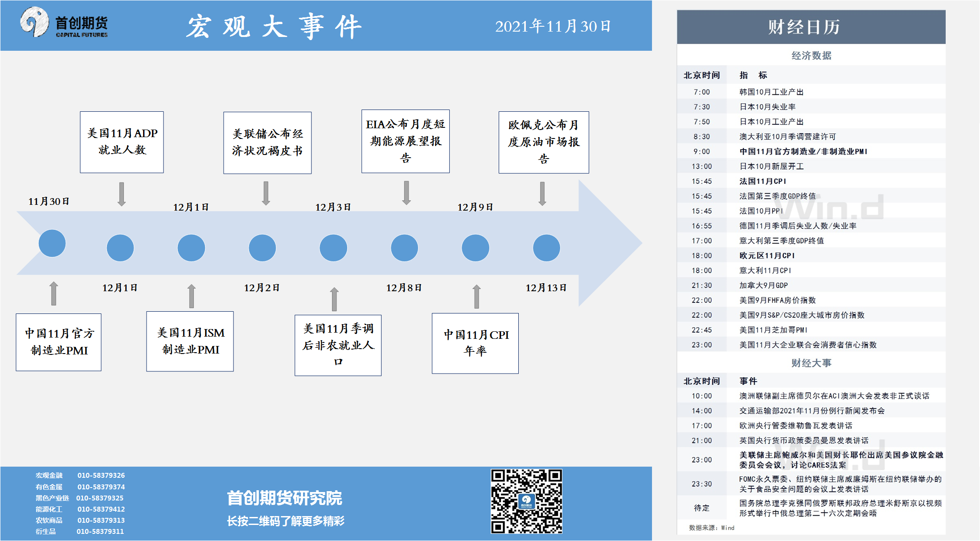The width and height of the screenshot is (980, 541).
Task: Click the 中国11月CPI年率 box
Action: pos(475,343)
